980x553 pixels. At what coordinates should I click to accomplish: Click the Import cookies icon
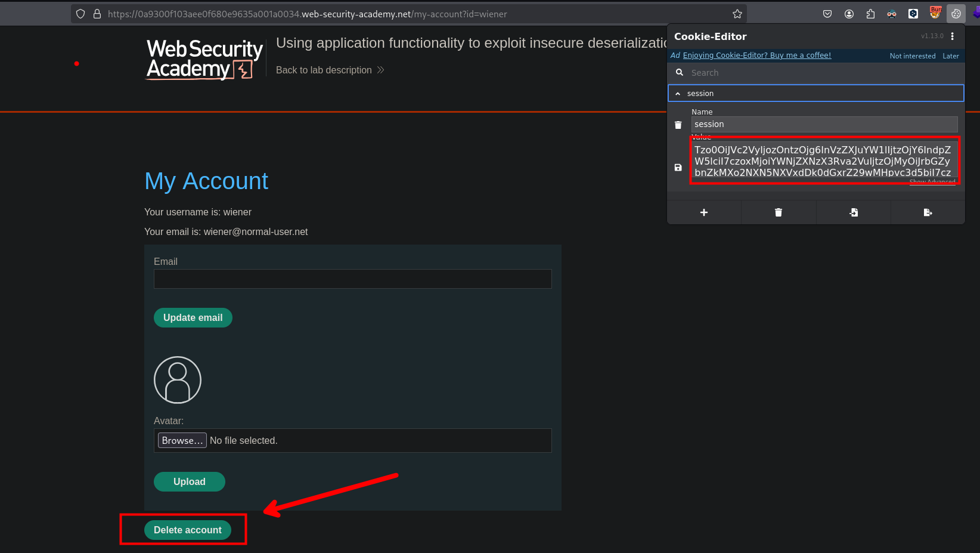pyautogui.click(x=854, y=212)
